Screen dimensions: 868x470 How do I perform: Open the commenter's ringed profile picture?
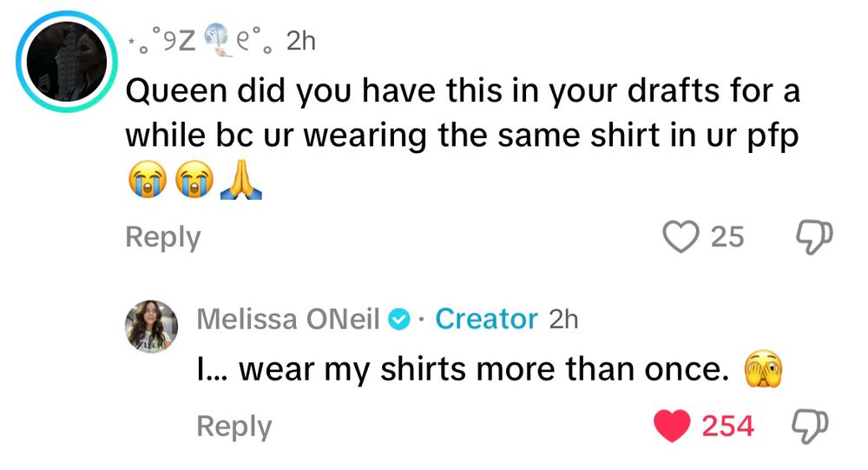coord(67,62)
